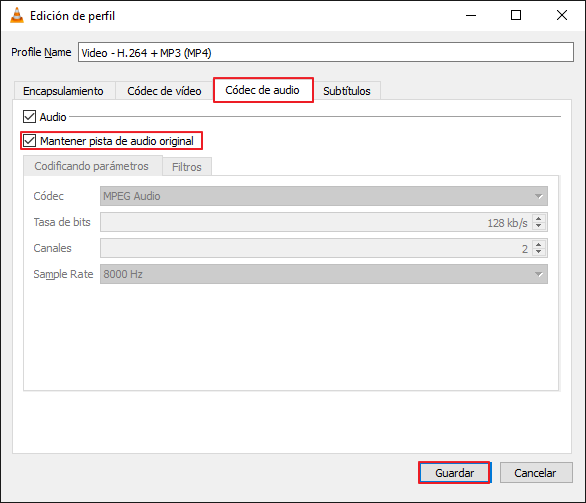Uncheck the Audio checkbox
Image resolution: width=586 pixels, height=503 pixels.
pos(29,117)
